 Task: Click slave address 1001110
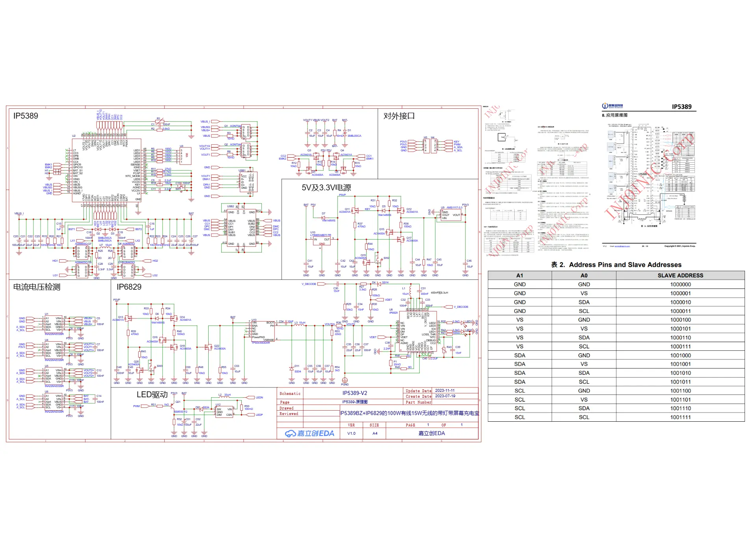tap(680, 409)
